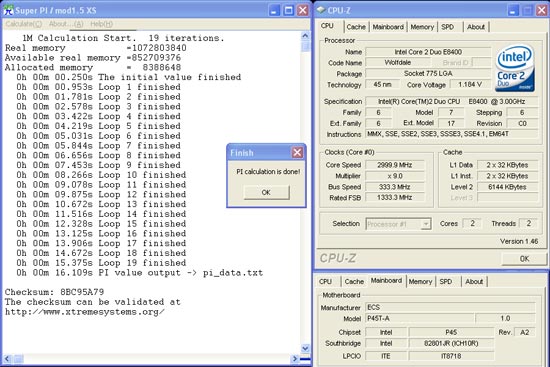This screenshot has height=367, width=550.
Task: Click the OK button in CPU-Z window
Action: tap(524, 259)
